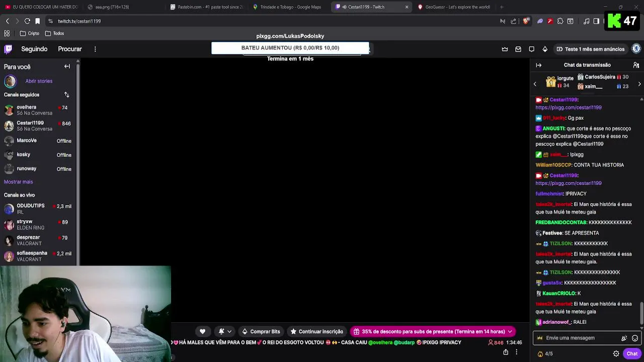
Task: Open the Get Bits diamond icon
Action: tap(545, 49)
